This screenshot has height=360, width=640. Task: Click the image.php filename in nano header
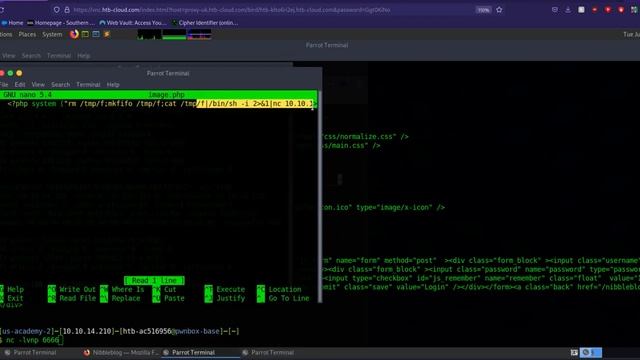click(x=166, y=95)
